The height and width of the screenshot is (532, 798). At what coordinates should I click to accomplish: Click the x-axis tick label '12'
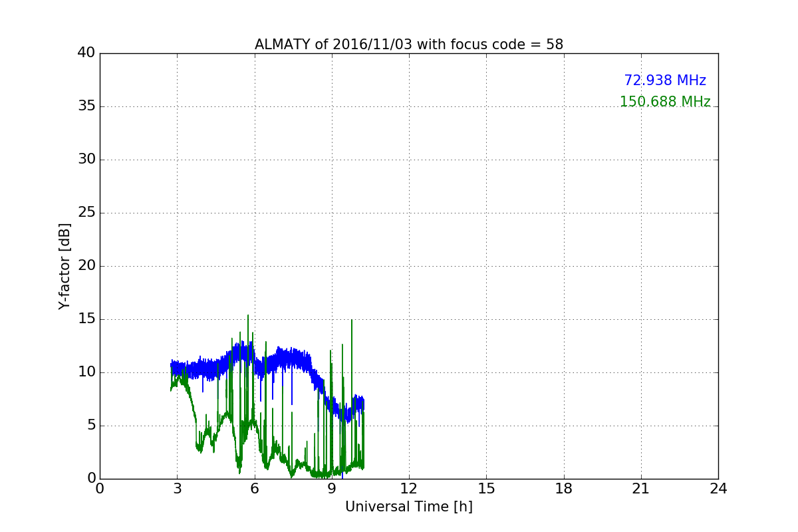[x=409, y=488]
